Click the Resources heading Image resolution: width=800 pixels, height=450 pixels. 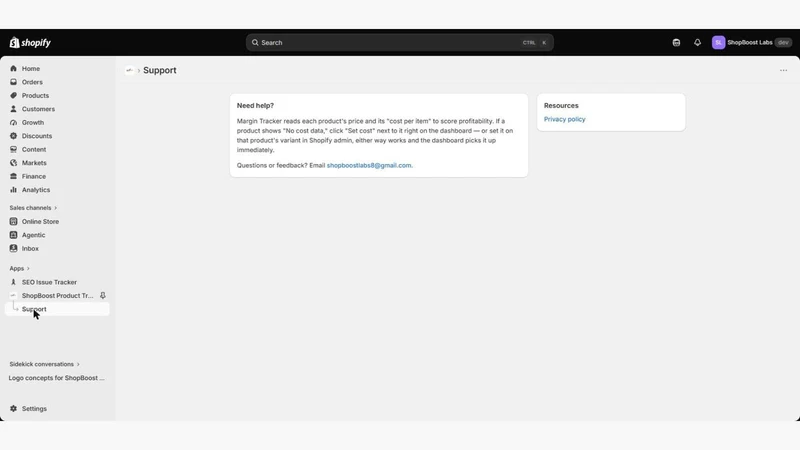click(561, 106)
